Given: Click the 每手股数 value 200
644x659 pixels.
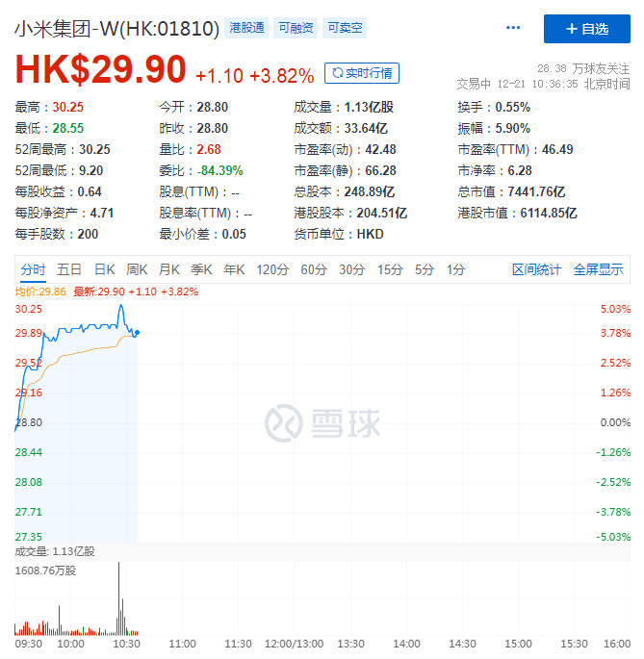Looking at the screenshot, I should [88, 234].
